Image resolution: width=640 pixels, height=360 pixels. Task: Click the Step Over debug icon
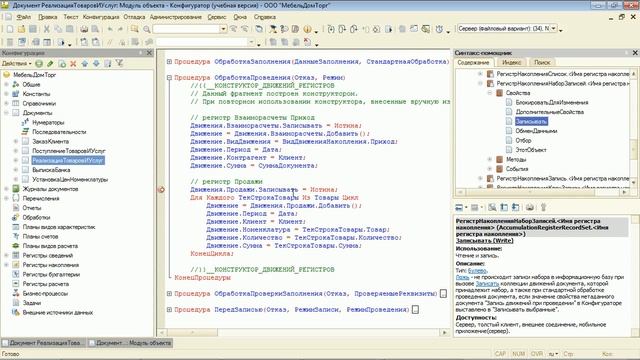click(x=342, y=29)
